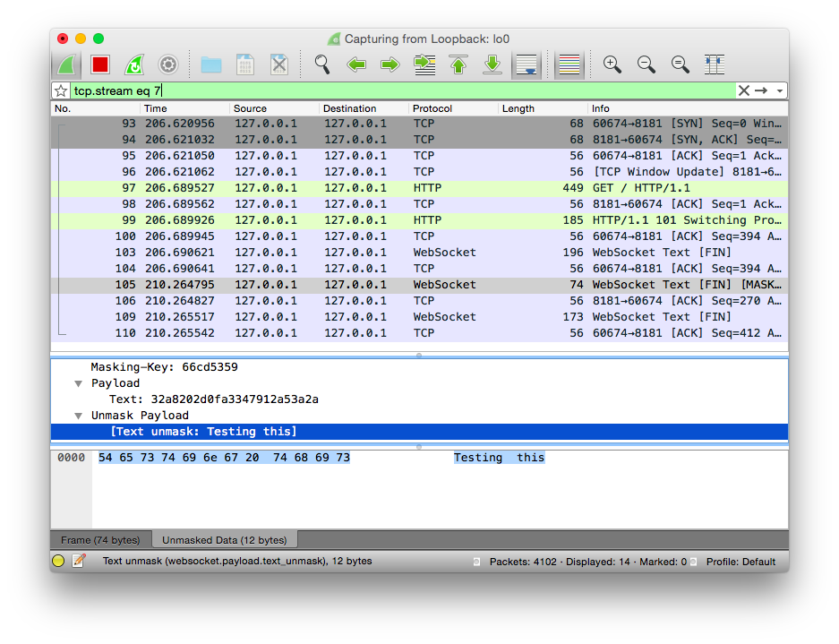Toggle auto-scroll during live capture
The width and height of the screenshot is (839, 644).
click(526, 64)
